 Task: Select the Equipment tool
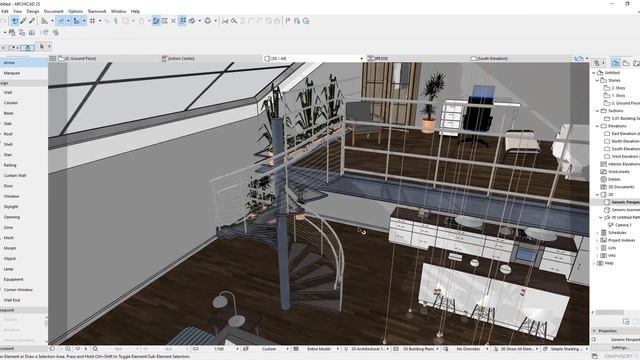[13, 279]
